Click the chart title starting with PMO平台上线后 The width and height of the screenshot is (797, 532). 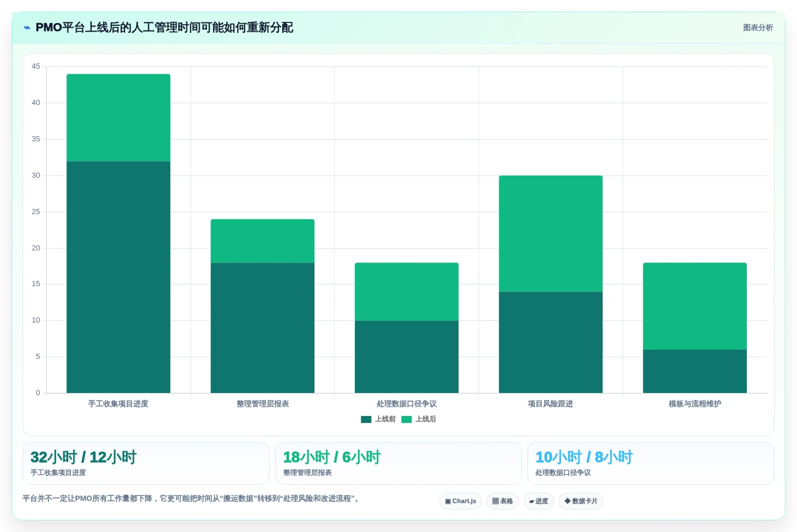point(164,28)
